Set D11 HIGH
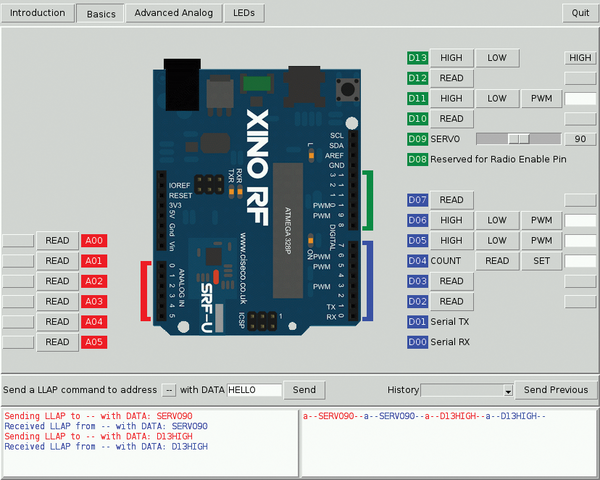Screen dimensions: 600x480 pyautogui.click(x=452, y=98)
